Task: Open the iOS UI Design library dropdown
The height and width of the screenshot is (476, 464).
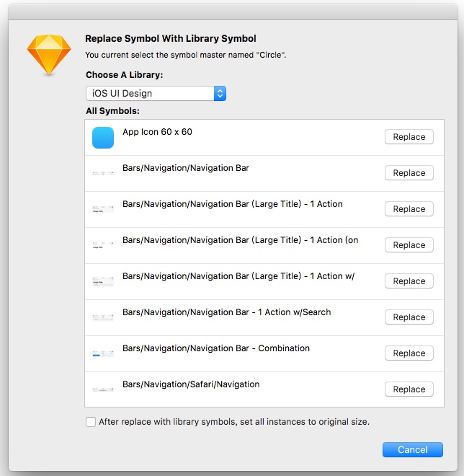Action: click(156, 94)
